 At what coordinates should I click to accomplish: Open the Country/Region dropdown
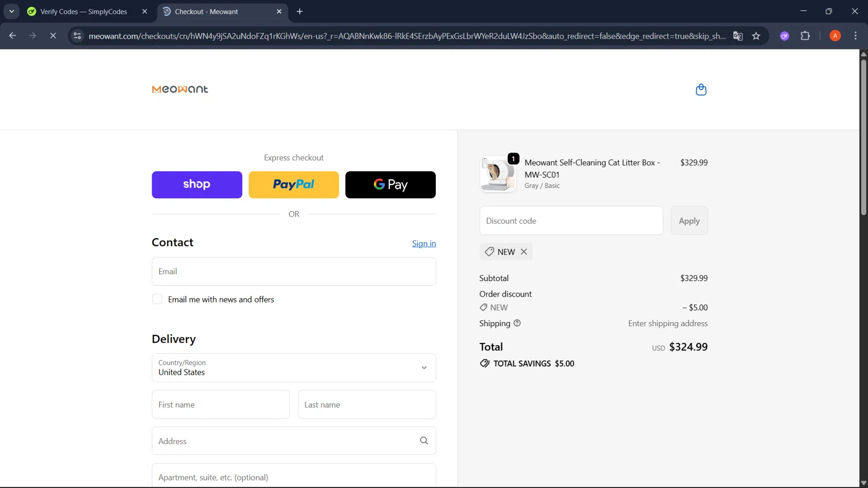point(294,368)
